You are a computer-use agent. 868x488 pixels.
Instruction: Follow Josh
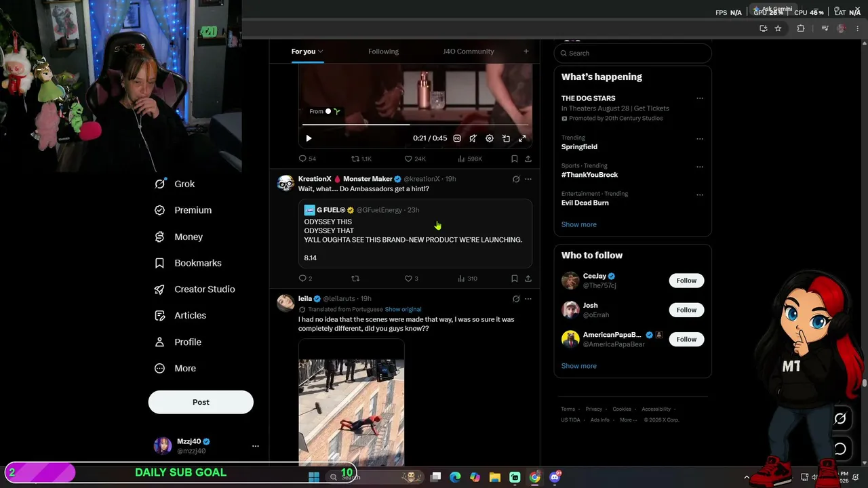tap(686, 310)
